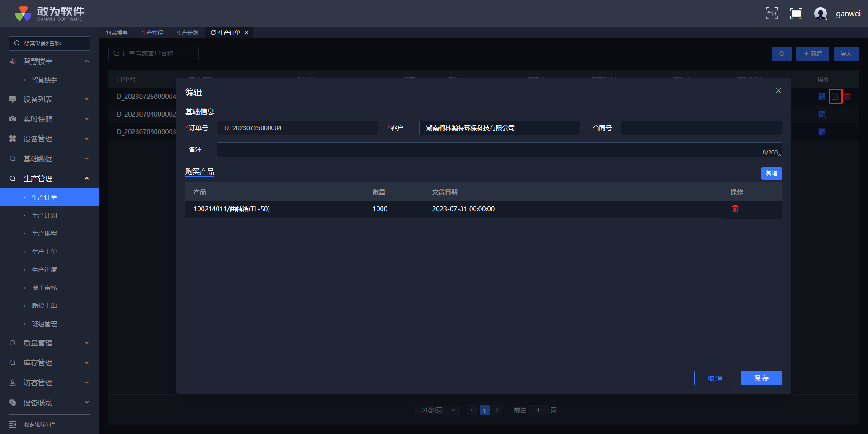
Task: Click the 取消 button
Action: [x=715, y=378]
